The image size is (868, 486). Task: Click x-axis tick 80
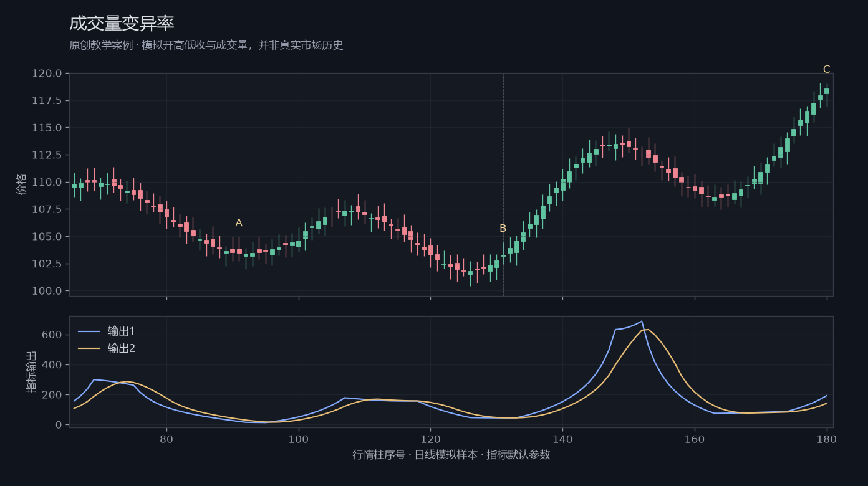pos(166,438)
